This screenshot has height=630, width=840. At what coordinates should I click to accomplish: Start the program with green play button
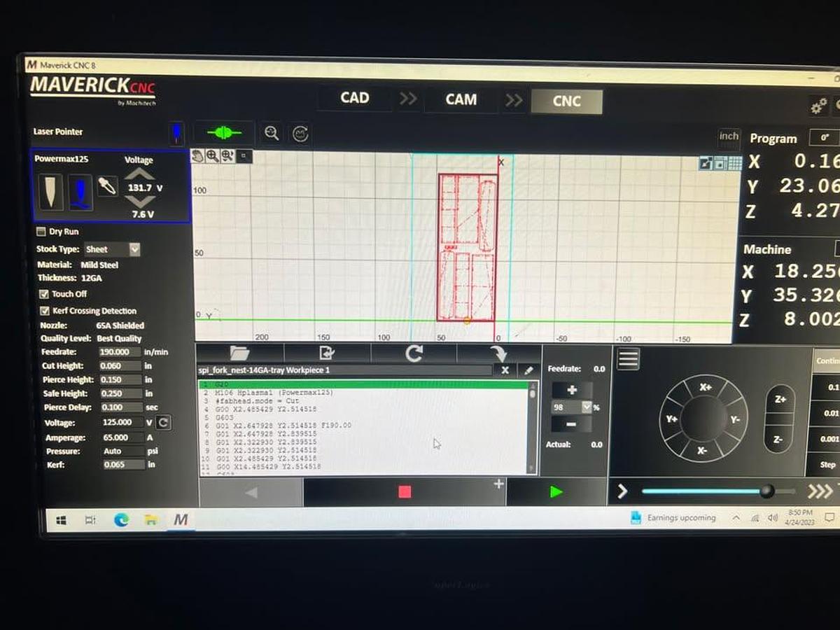(x=556, y=492)
